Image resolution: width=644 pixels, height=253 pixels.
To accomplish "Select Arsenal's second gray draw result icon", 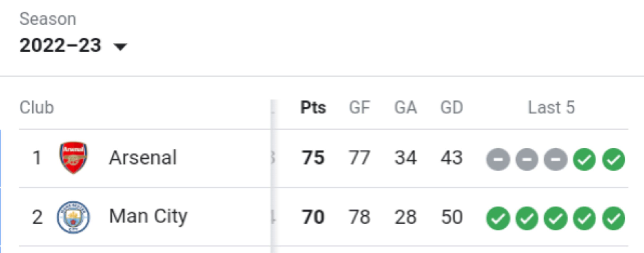I will coord(527,159).
